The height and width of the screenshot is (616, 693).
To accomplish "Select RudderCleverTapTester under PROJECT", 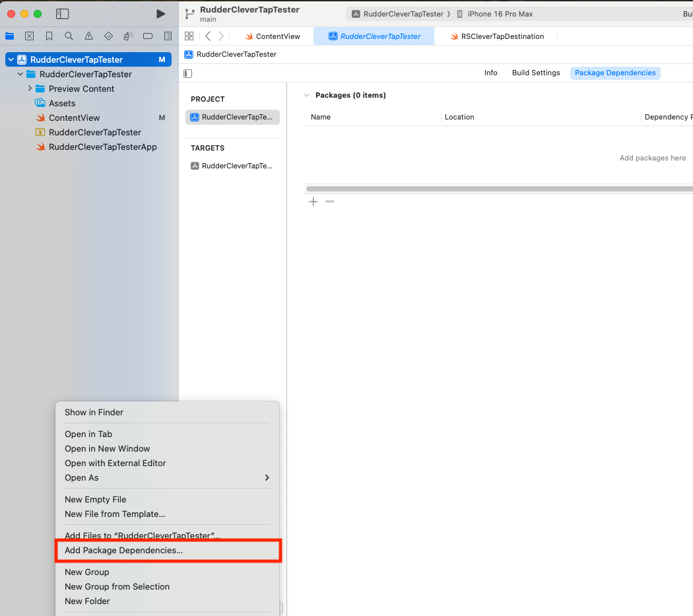I will pyautogui.click(x=232, y=117).
